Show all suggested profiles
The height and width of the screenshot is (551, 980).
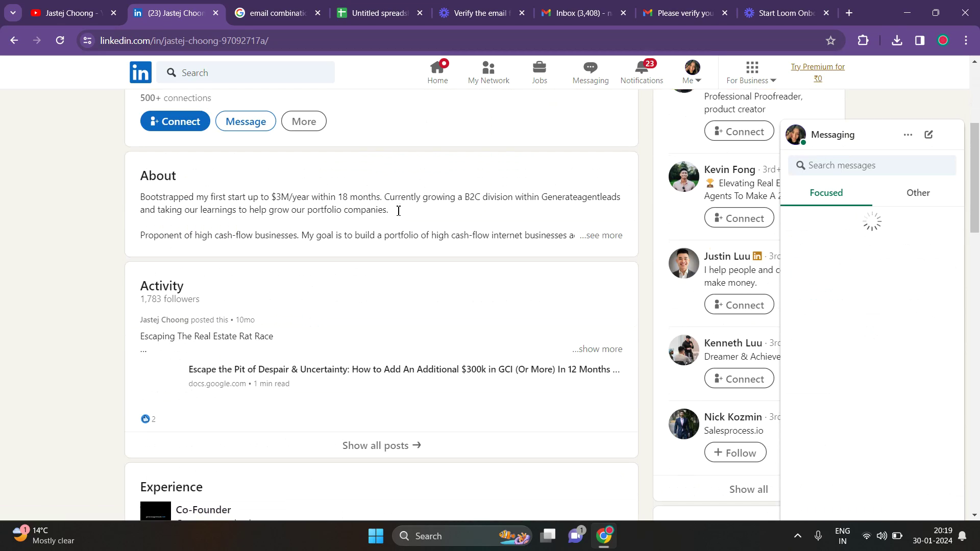point(748,489)
